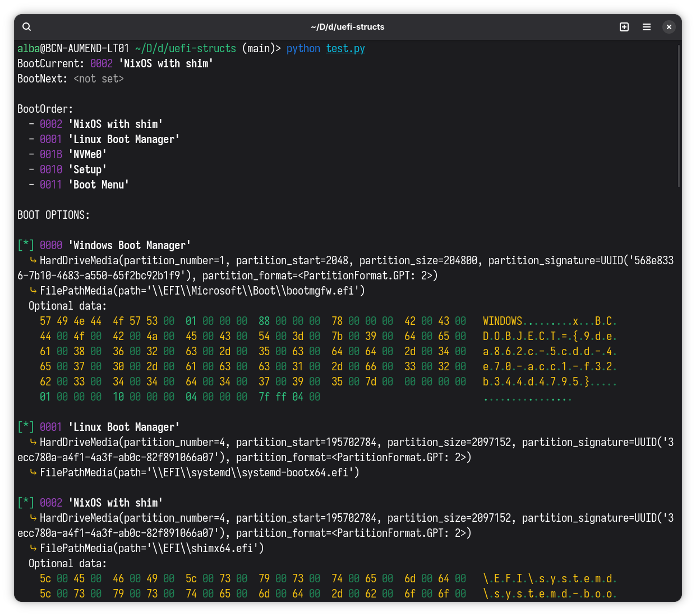
Task: Open the test.py hyperlink
Action: tap(345, 48)
